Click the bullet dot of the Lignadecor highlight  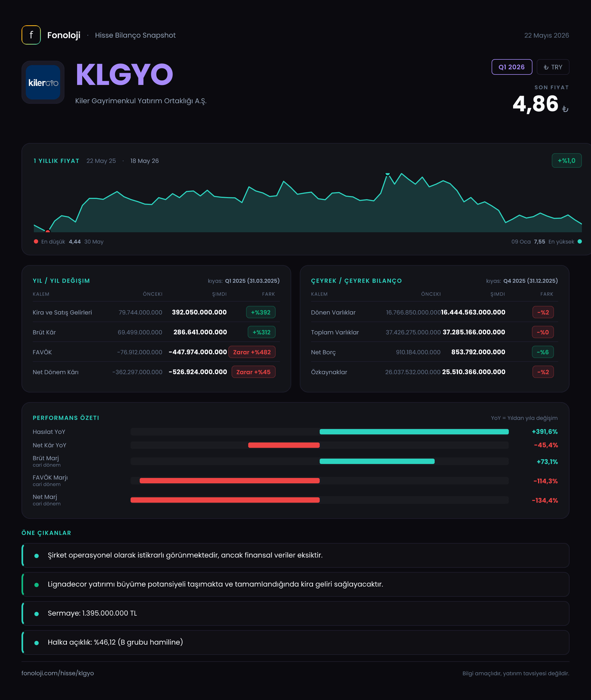(x=37, y=585)
